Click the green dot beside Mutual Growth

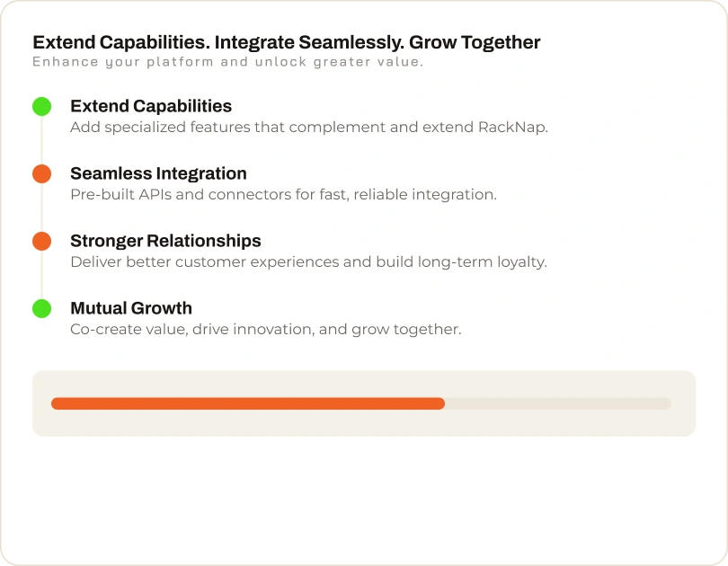(41, 308)
